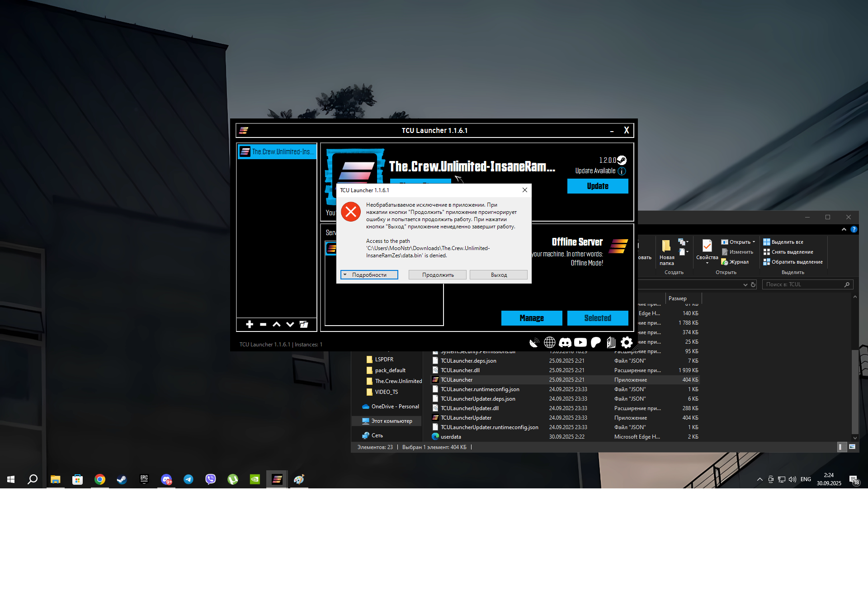Screen dimensions: 868x615
Task: Click the globe website icon
Action: pos(550,342)
